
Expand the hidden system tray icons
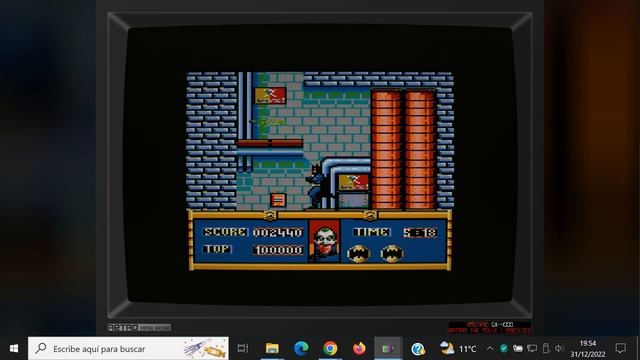tap(489, 349)
